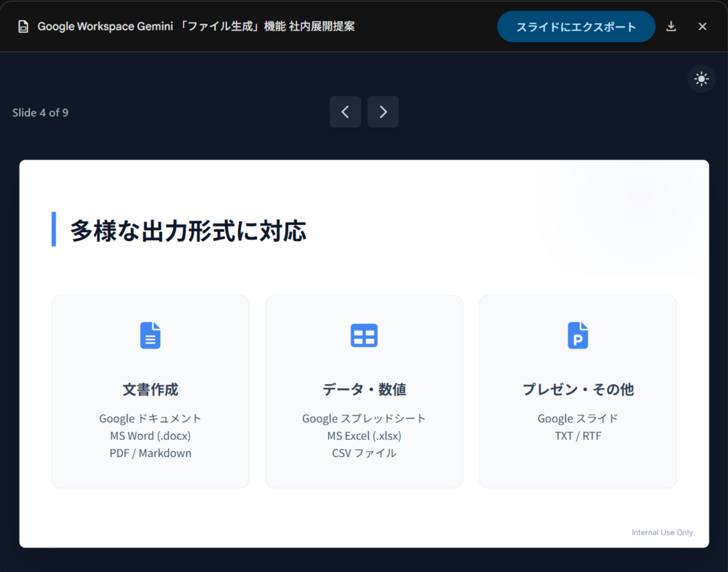Click the slide heading 多様な出力形式に対応

pos(188,230)
